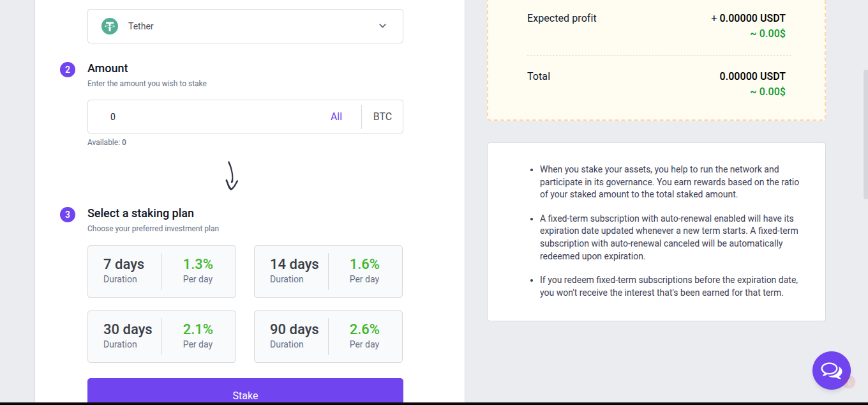Click the 2.6% per day rate
Viewport: 868px width, 405px height.
[364, 330]
